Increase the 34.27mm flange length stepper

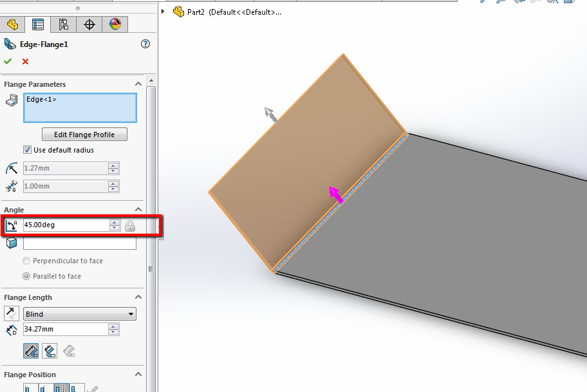pos(113,327)
